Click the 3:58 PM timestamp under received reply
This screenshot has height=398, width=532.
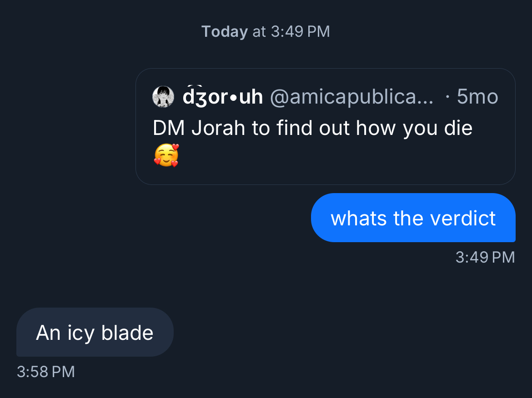[x=45, y=372]
